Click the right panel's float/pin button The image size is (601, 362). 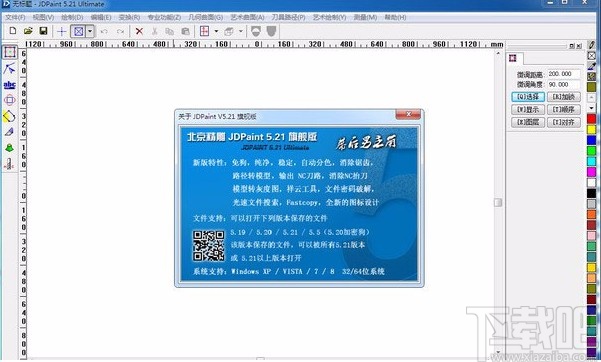(x=572, y=46)
